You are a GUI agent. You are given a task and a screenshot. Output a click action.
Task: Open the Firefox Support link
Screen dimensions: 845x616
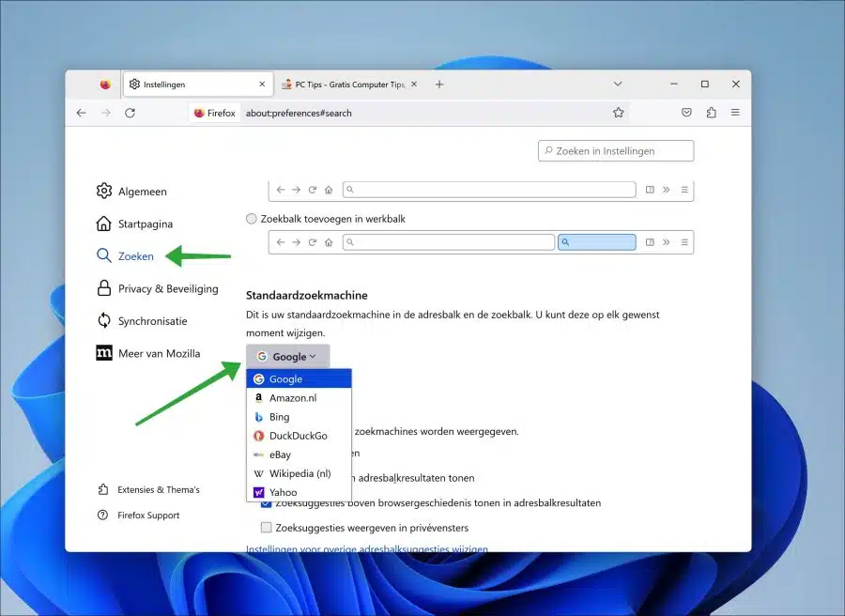(x=139, y=516)
